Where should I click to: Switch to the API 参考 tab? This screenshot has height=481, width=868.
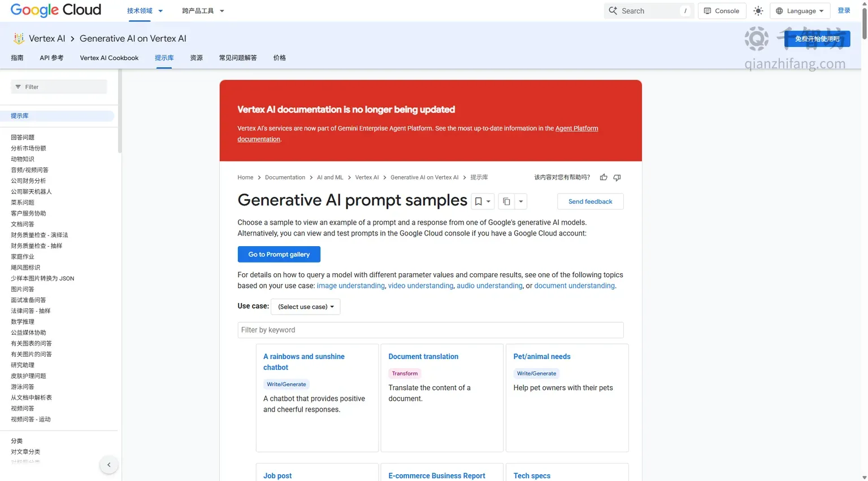pyautogui.click(x=51, y=58)
